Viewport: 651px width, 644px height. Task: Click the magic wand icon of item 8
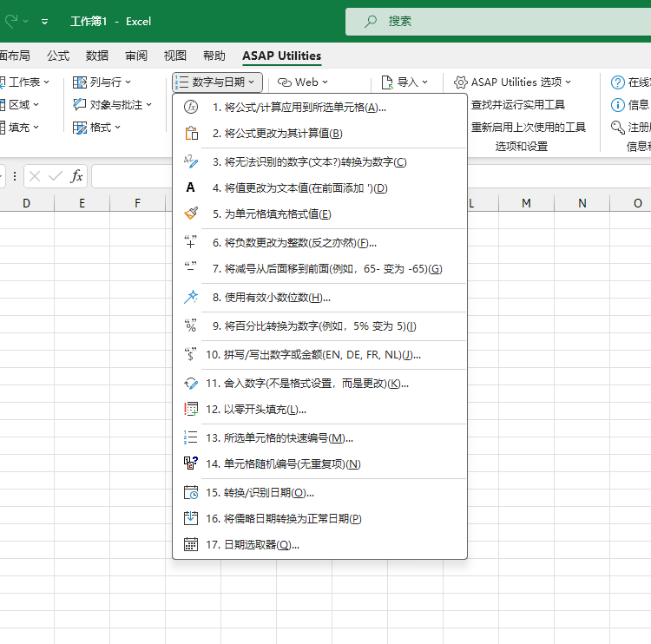[x=191, y=297]
